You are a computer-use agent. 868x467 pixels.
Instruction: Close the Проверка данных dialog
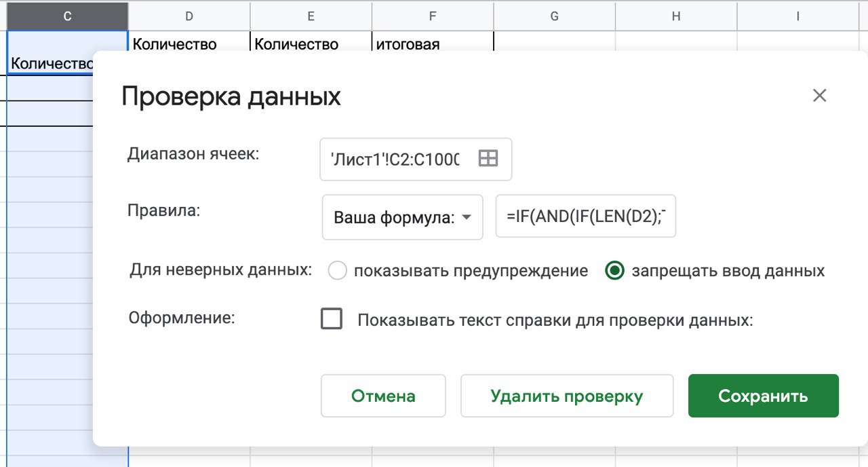[x=819, y=96]
